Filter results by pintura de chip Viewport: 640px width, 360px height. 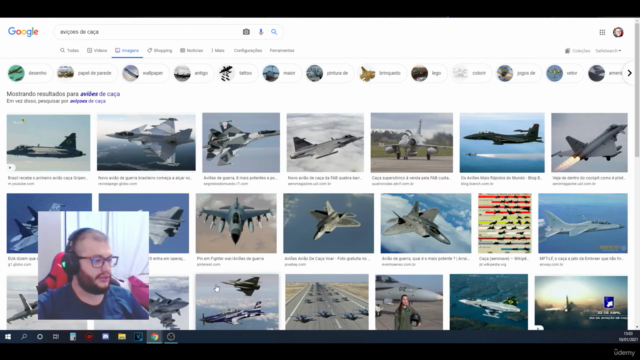(x=330, y=73)
